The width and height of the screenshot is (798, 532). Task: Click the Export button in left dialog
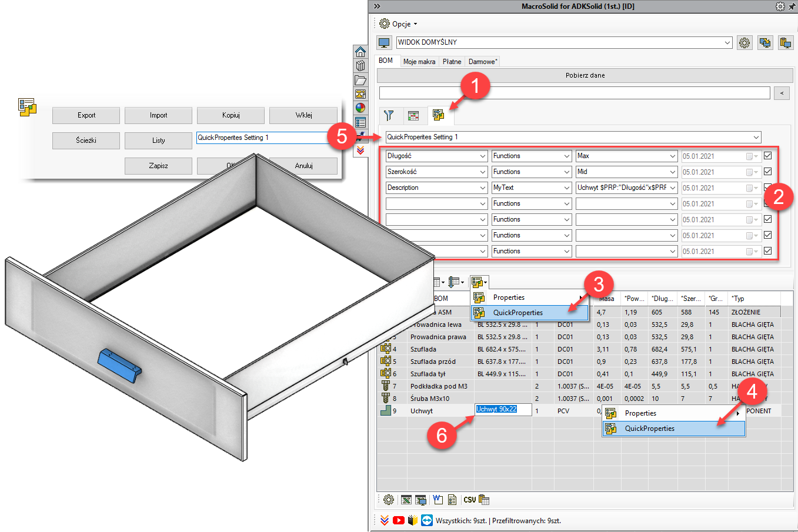click(86, 115)
